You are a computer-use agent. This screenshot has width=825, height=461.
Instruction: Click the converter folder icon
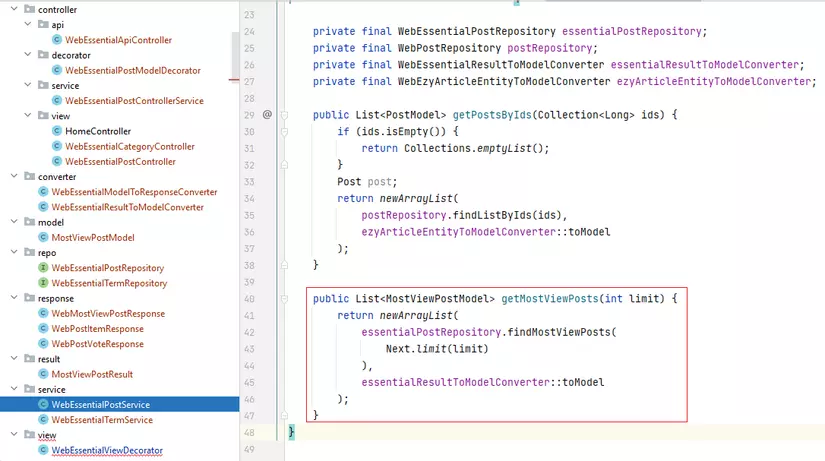29,176
